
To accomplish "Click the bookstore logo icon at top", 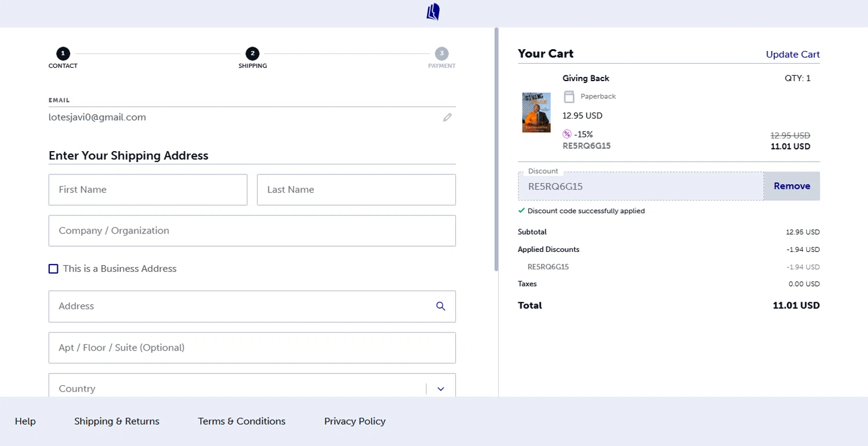I will [433, 12].
